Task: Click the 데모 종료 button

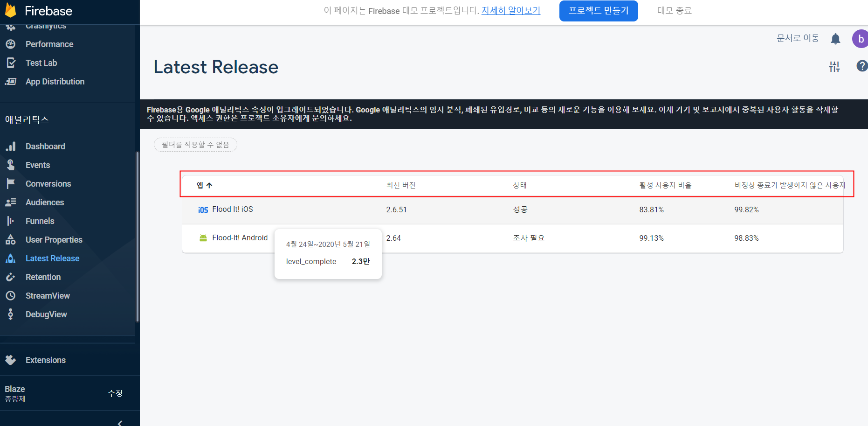Action: [x=675, y=11]
